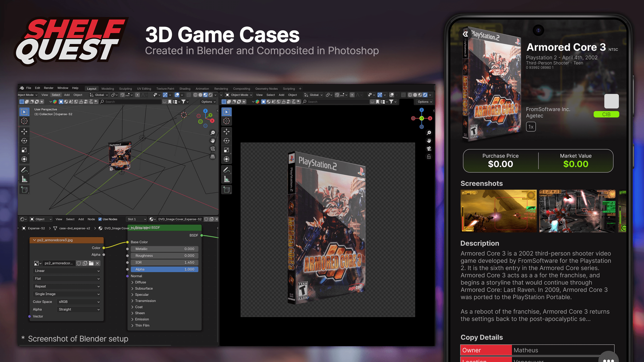Open the Color Space sRGB dropdown
Image resolution: width=644 pixels, height=362 pixels.
coord(79,301)
